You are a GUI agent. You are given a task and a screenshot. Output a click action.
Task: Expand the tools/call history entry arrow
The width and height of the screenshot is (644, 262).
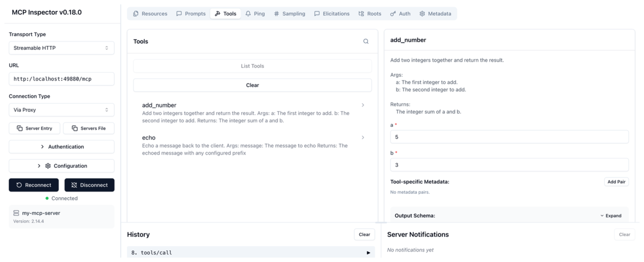pyautogui.click(x=368, y=253)
